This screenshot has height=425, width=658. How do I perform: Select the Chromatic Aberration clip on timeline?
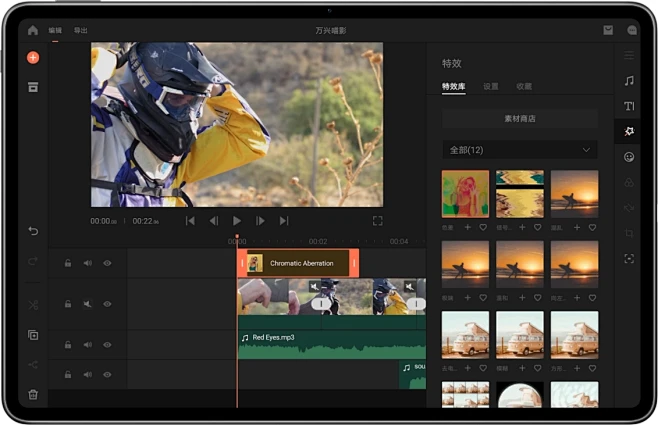pos(300,263)
